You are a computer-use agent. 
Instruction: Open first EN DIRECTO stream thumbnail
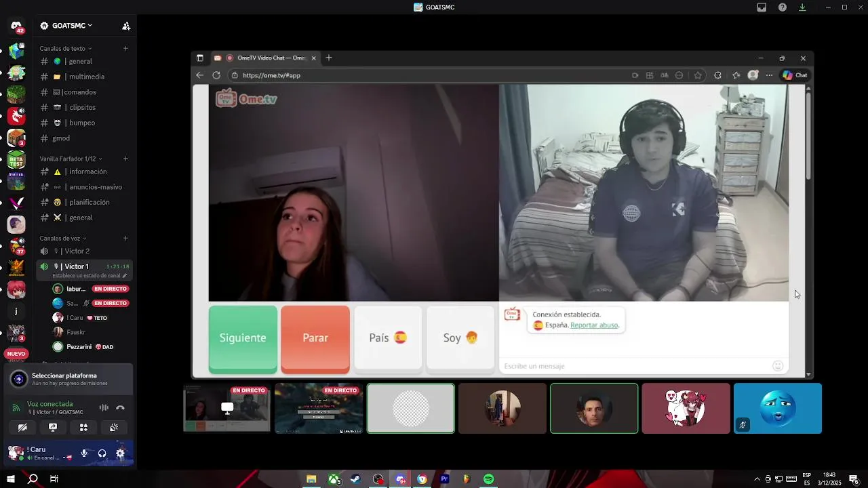click(227, 408)
